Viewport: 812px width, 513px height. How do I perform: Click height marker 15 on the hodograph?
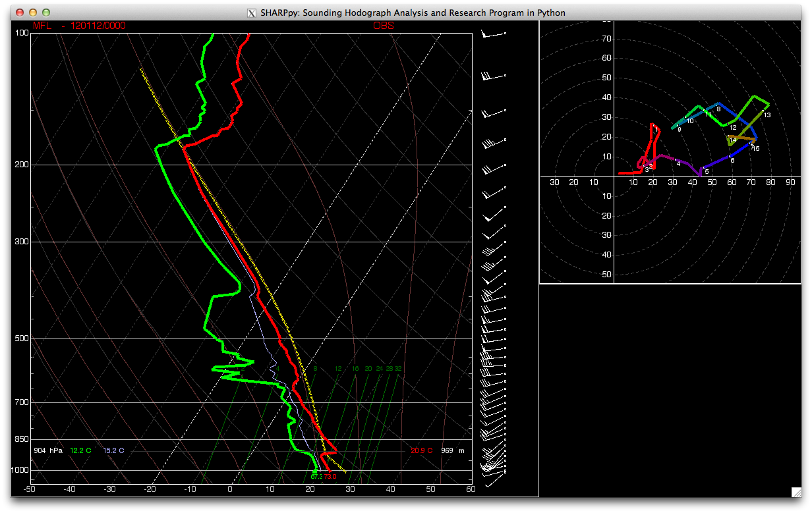click(x=756, y=149)
